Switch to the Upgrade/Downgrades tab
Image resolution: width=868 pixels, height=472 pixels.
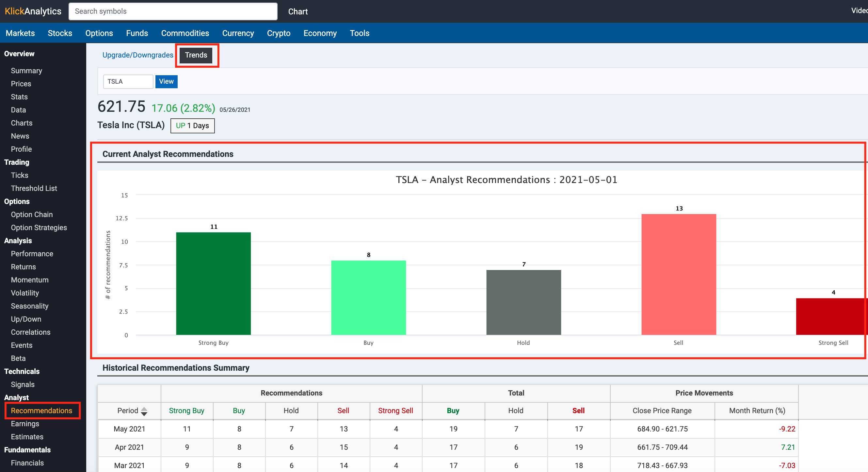[x=138, y=55]
